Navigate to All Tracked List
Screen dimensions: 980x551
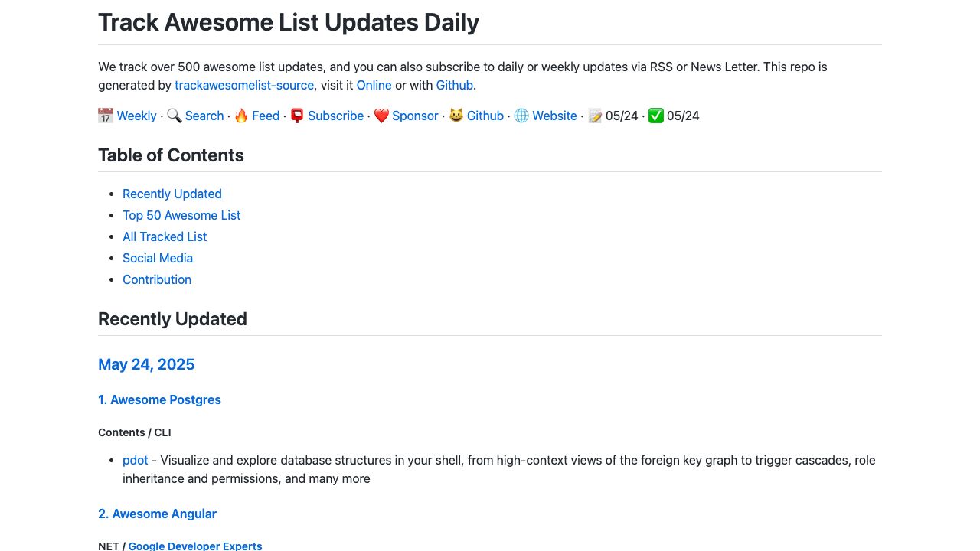coord(165,236)
